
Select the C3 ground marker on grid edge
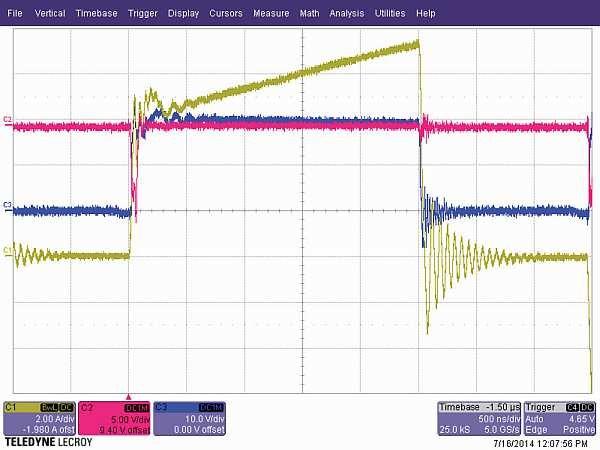[x=8, y=205]
